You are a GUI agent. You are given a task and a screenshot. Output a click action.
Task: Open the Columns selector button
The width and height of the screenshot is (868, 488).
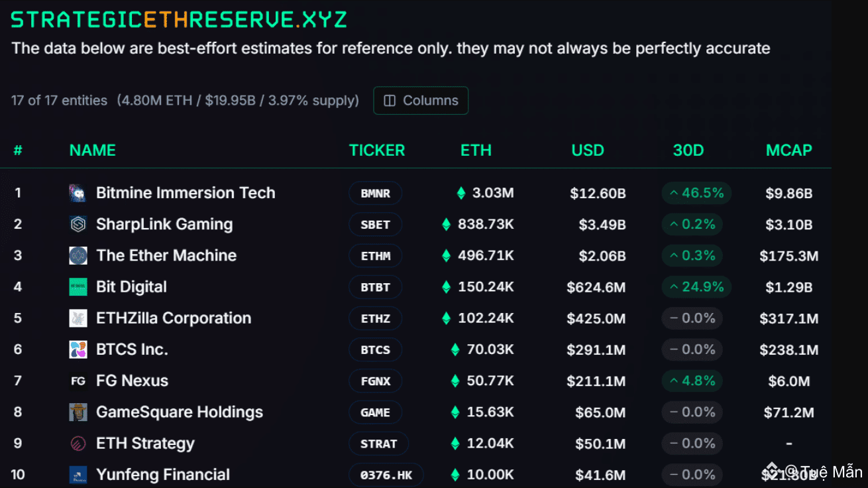point(421,101)
